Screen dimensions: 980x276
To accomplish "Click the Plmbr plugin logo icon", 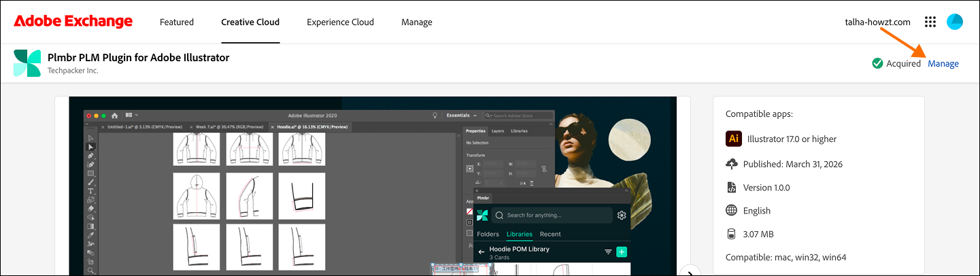I will 27,63.
